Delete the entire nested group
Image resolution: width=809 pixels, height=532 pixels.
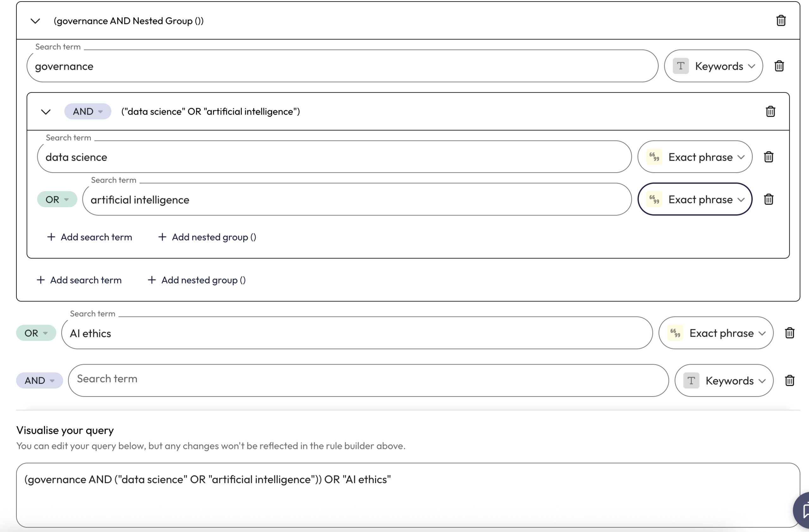point(770,111)
